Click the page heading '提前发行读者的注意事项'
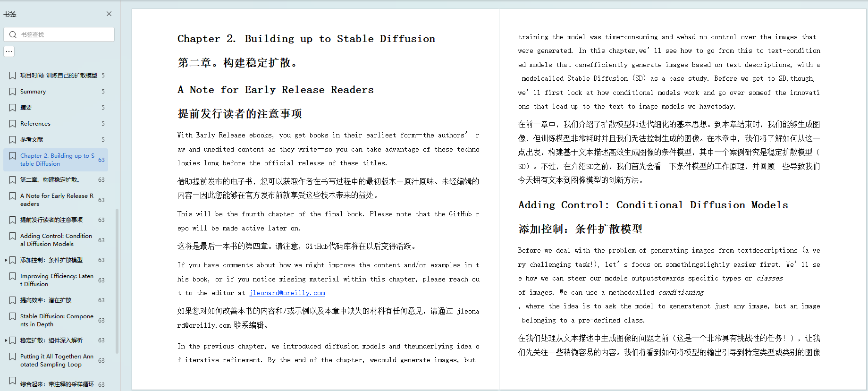Screen dimensions: 868x391 240,114
